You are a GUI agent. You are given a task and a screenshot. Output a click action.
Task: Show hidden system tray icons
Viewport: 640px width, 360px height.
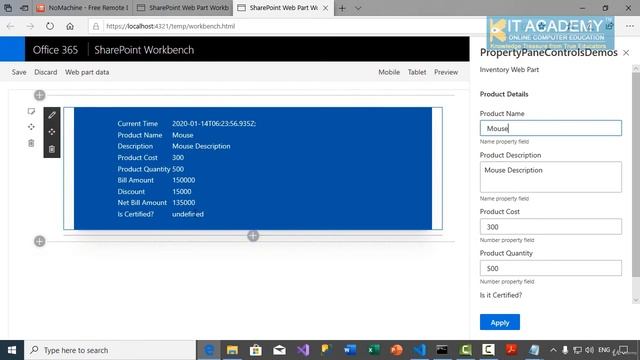[553, 350]
